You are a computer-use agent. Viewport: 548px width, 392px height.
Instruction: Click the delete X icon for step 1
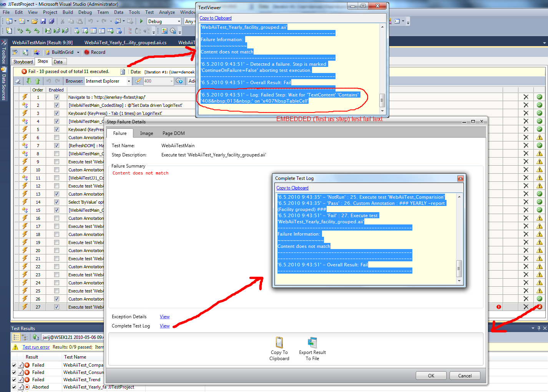(526, 97)
